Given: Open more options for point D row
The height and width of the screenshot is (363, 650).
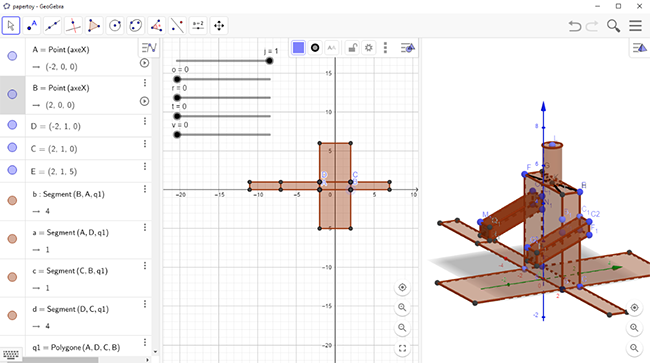Looking at the screenshot, I should [145, 121].
